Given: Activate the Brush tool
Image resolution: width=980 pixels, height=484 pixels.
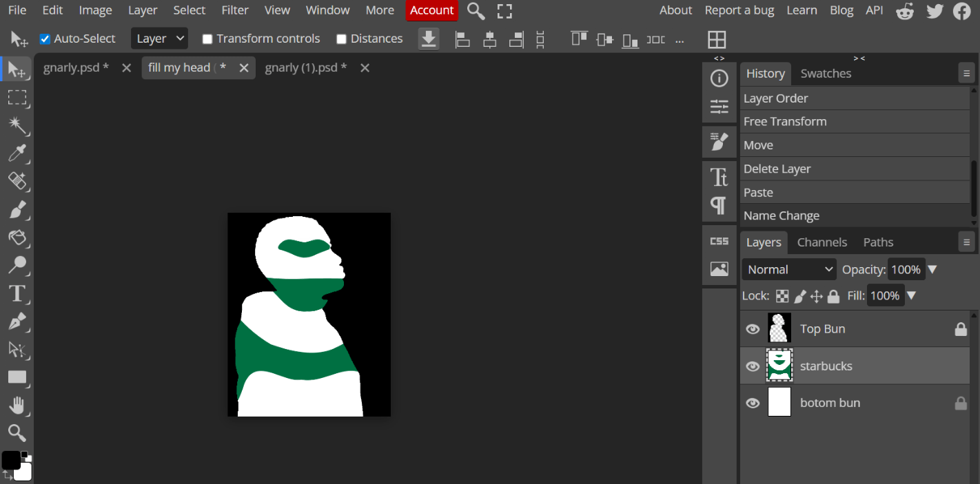Looking at the screenshot, I should click(x=17, y=209).
